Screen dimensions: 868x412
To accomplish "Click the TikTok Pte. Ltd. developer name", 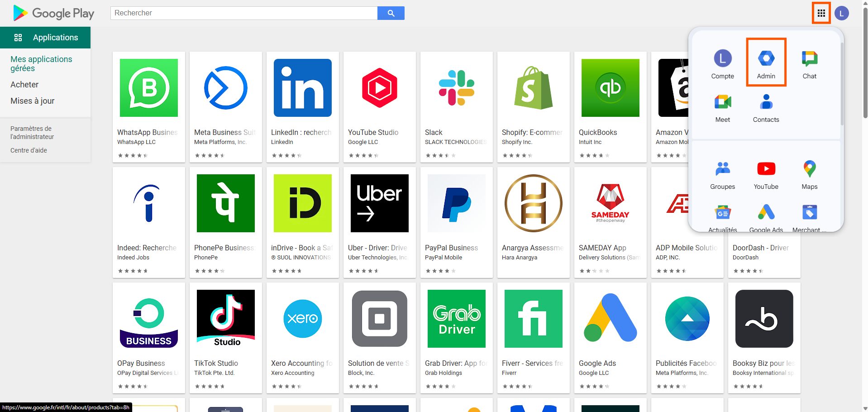I will point(215,373).
